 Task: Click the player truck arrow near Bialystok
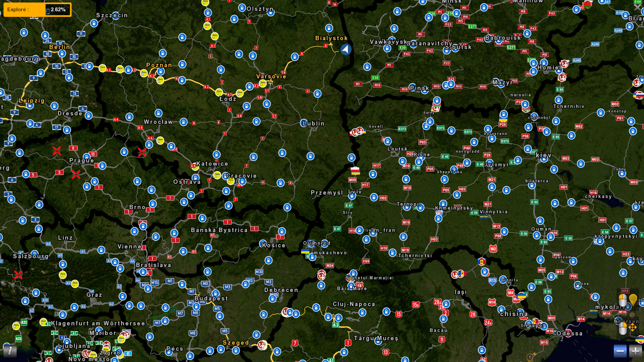346,49
